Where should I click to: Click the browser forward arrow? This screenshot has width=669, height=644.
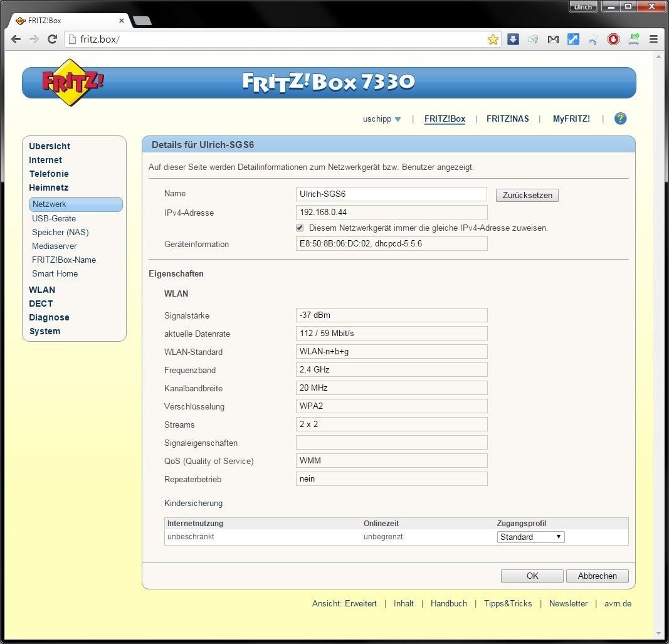pos(34,40)
